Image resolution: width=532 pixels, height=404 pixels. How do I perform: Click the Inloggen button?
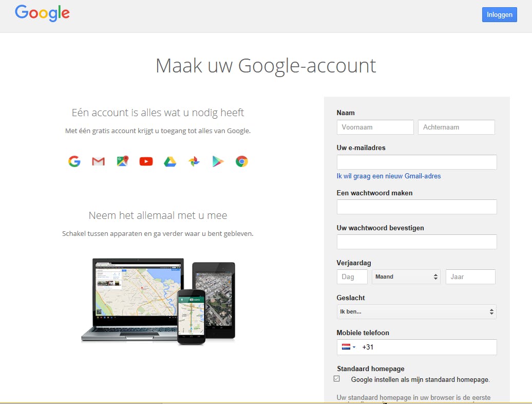(x=500, y=14)
